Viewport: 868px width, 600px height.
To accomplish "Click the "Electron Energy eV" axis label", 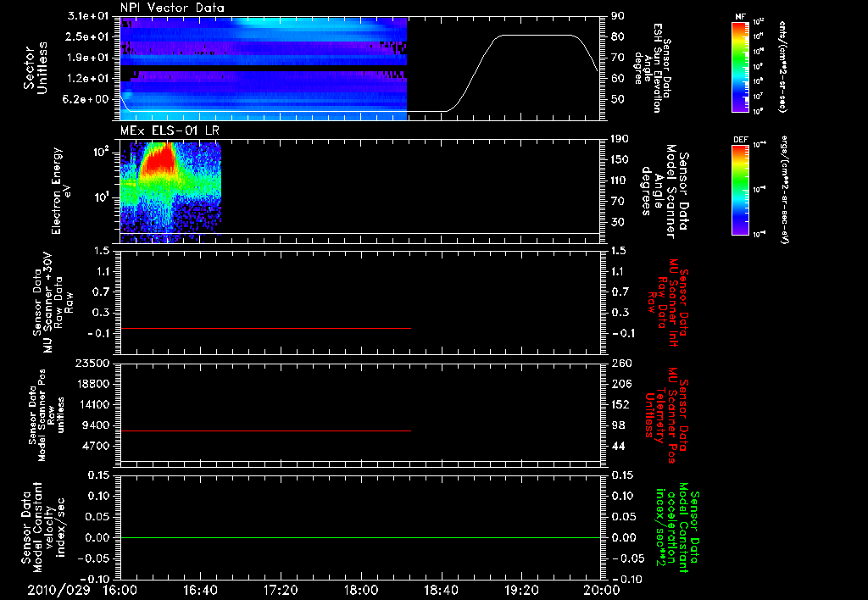I will 60,191.
